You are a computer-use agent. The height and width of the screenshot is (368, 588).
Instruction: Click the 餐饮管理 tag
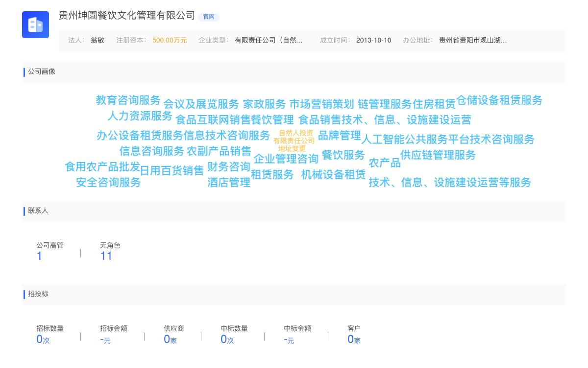pyautogui.click(x=272, y=120)
